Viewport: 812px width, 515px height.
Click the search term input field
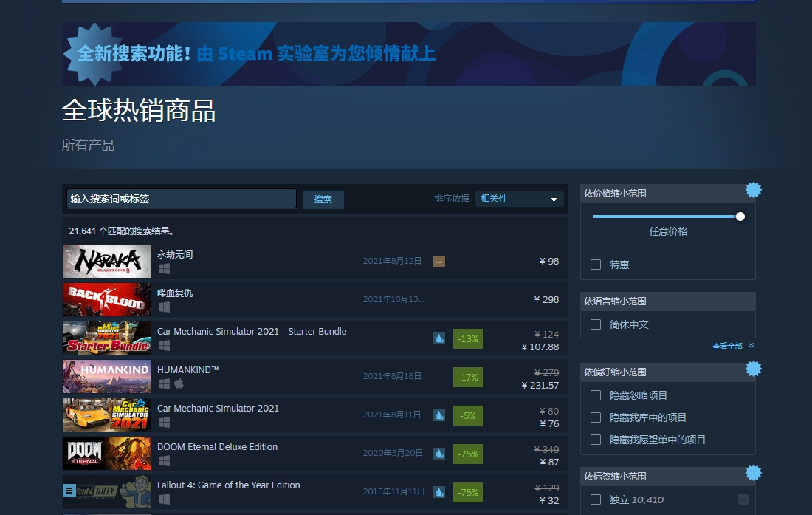[x=182, y=199]
